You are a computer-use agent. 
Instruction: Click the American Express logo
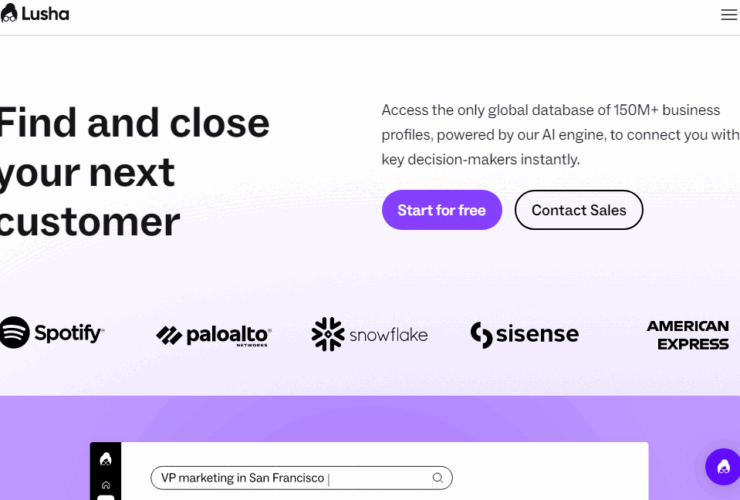(x=688, y=335)
